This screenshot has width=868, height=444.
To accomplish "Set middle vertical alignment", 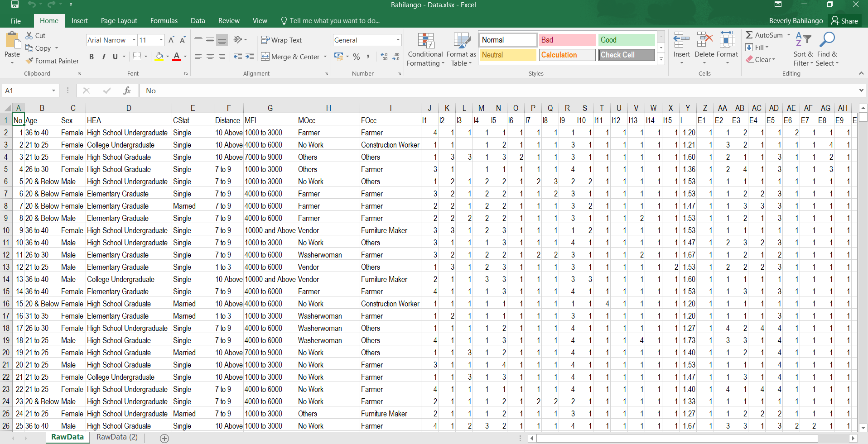I will (210, 40).
